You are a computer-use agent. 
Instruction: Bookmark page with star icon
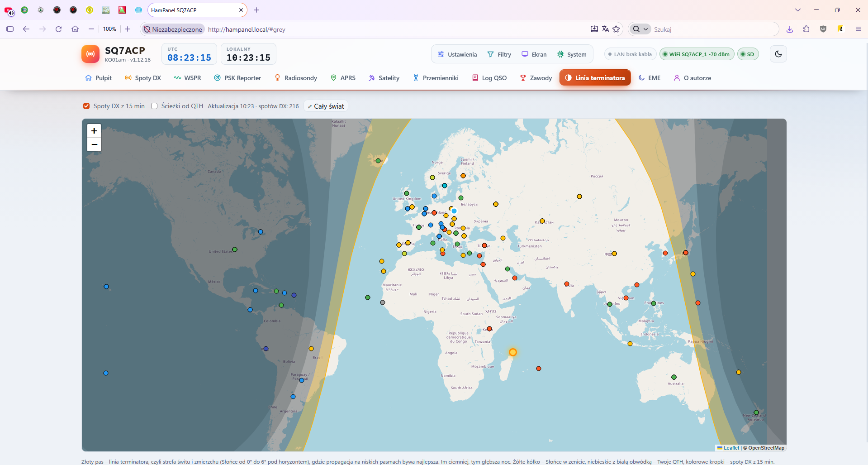(x=616, y=29)
